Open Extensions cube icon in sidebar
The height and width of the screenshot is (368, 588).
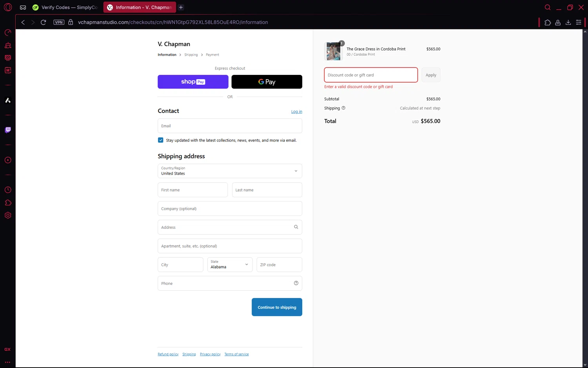click(8, 202)
